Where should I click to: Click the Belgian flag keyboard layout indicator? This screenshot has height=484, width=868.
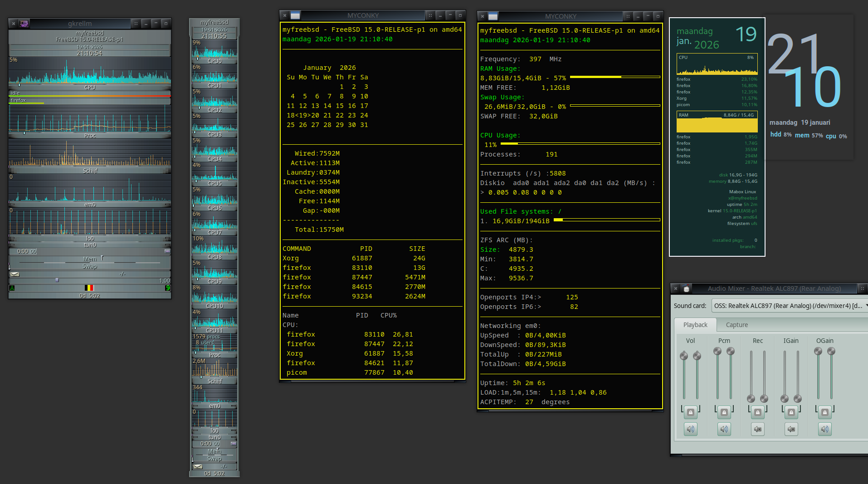(89, 288)
